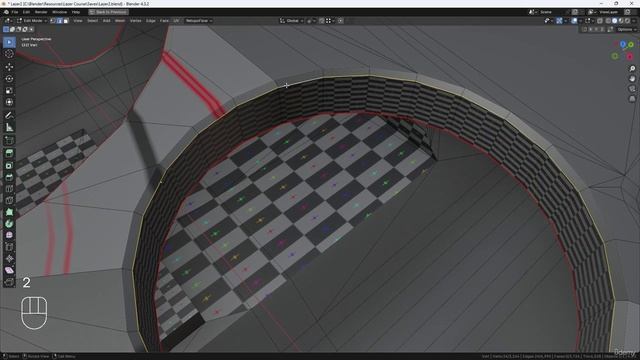Open the RetopoFlow dropdown

coord(198,21)
